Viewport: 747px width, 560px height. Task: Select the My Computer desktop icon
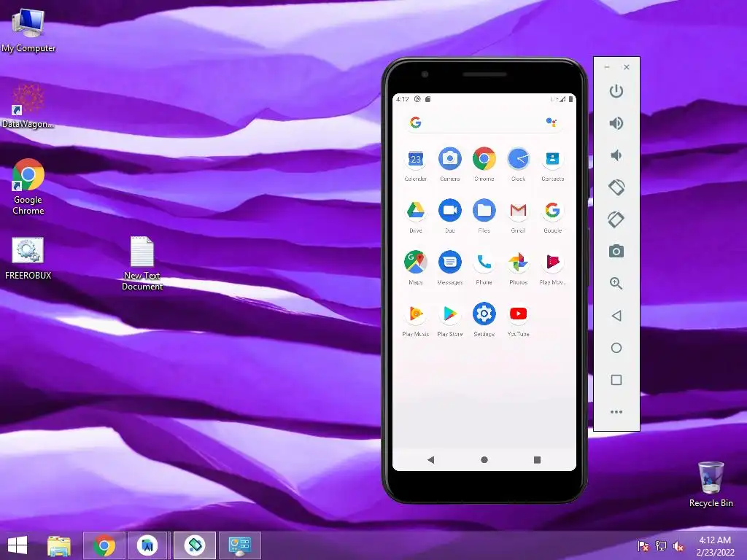coord(28,29)
